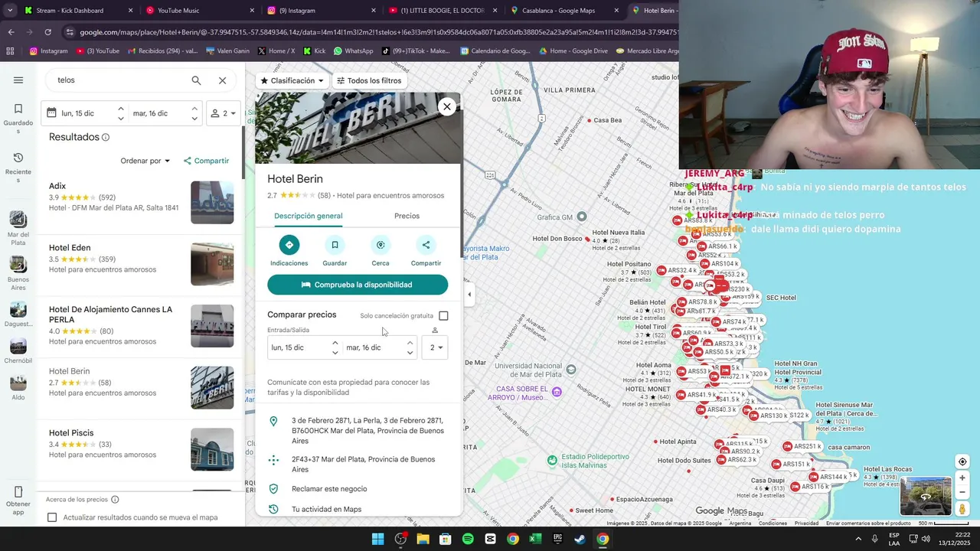The width and height of the screenshot is (980, 551).
Task: Toggle 'Solo cancelación gratuita' checkbox
Action: (443, 316)
